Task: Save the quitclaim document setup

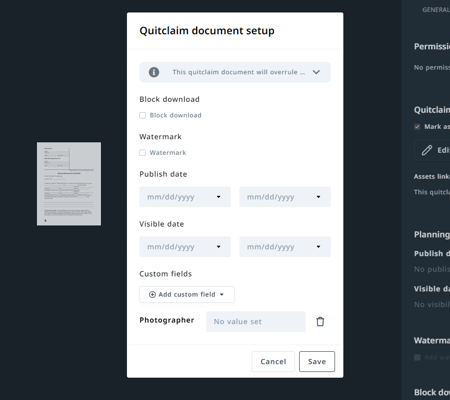Action: point(317,361)
